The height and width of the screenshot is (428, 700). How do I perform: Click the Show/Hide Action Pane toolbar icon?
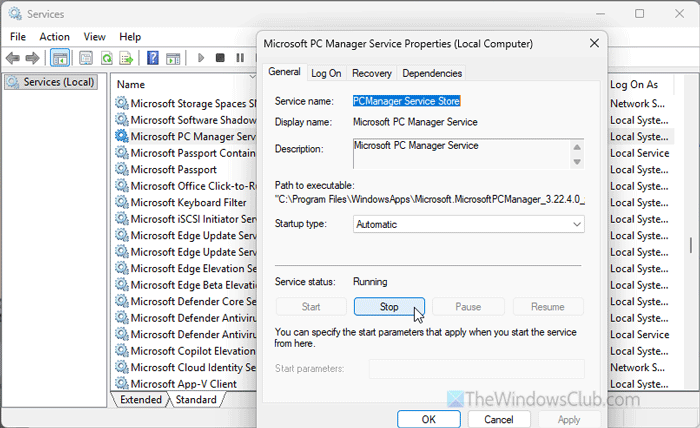tap(173, 58)
